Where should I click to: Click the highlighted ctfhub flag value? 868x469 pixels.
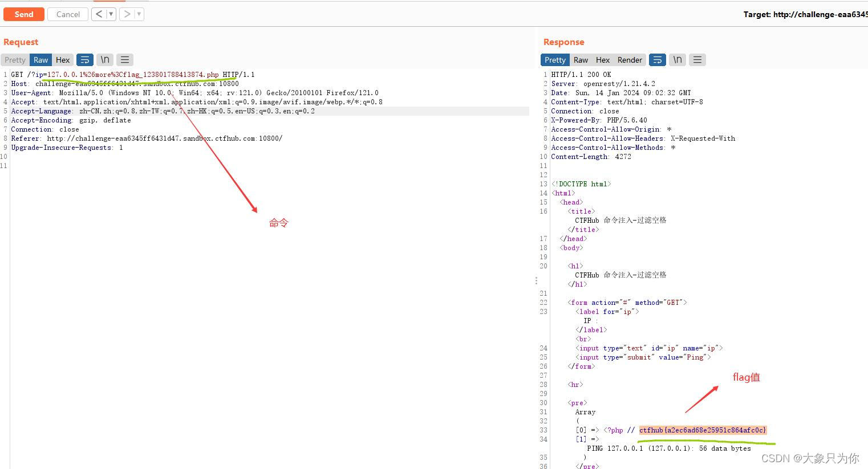coord(703,430)
